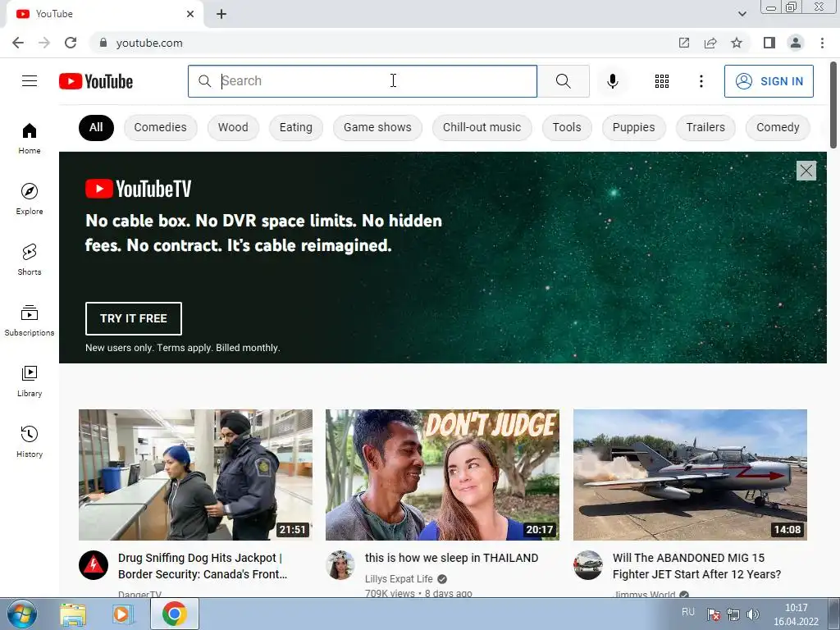Select the Wood filter chip
This screenshot has width=840, height=630.
[233, 127]
